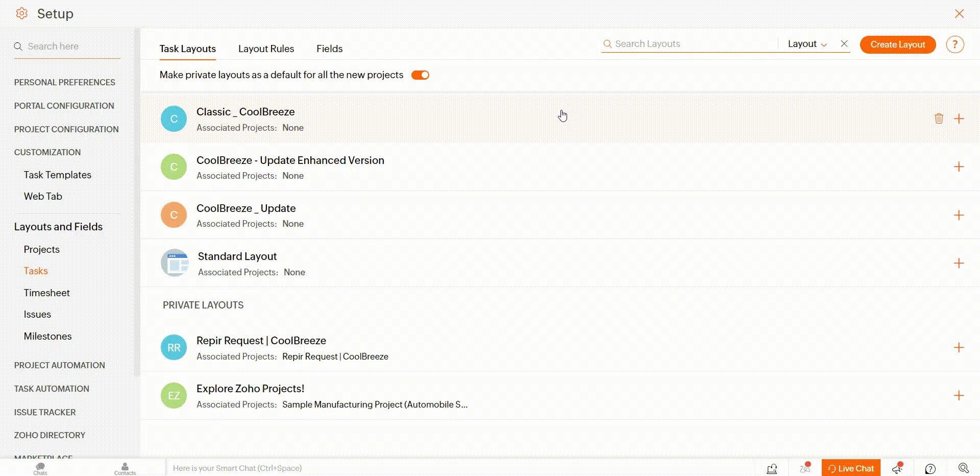Click plus icon for Explore Zoho Projects row
This screenshot has height=476, width=980.
click(x=959, y=396)
